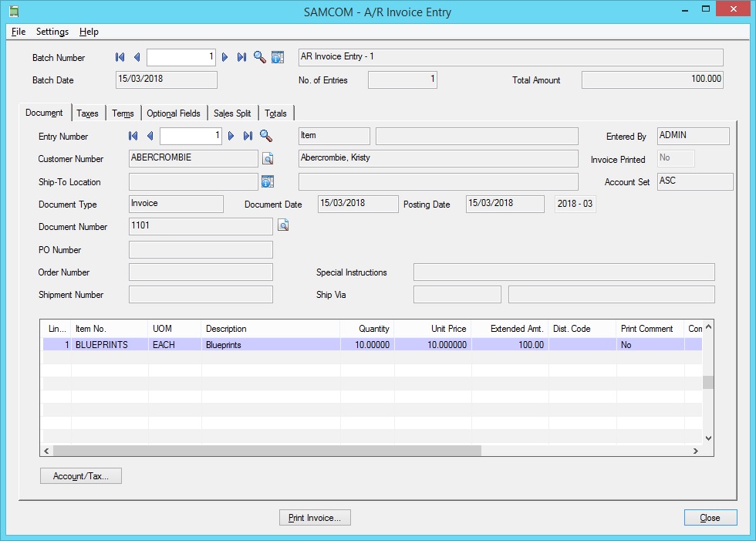The height and width of the screenshot is (541, 756).
Task: Click the Ship-To Location field
Action: (194, 182)
